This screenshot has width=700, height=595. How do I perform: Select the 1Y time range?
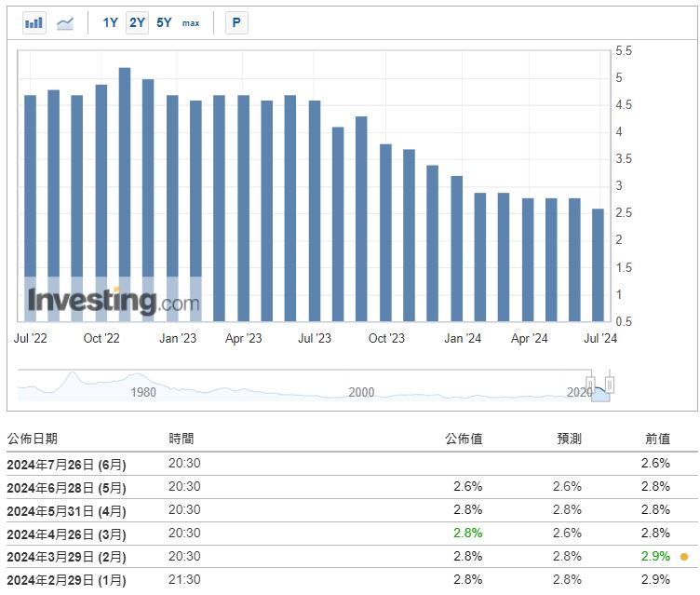pos(110,22)
